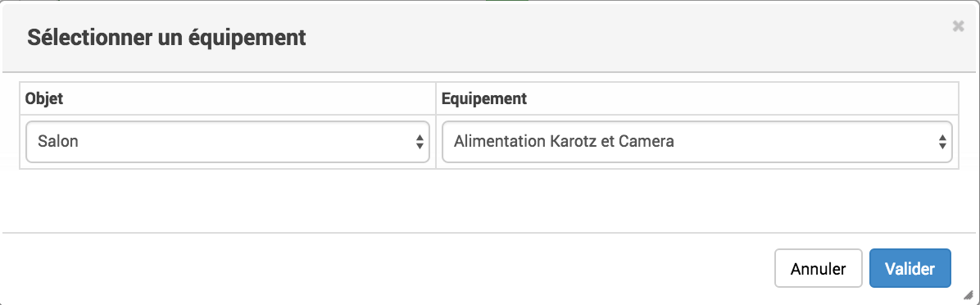Dismiss the dialog with the x icon
980x305 pixels.
tap(958, 26)
